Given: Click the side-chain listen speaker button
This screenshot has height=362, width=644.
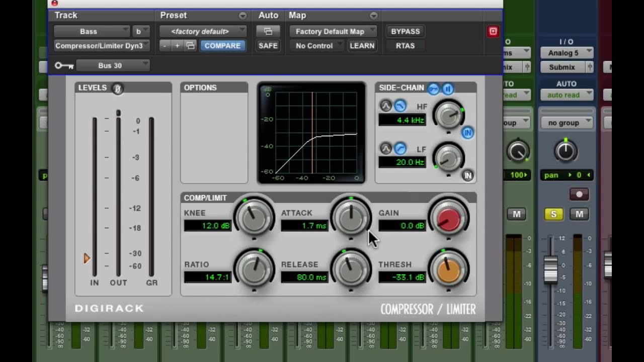Looking at the screenshot, I should tap(447, 89).
